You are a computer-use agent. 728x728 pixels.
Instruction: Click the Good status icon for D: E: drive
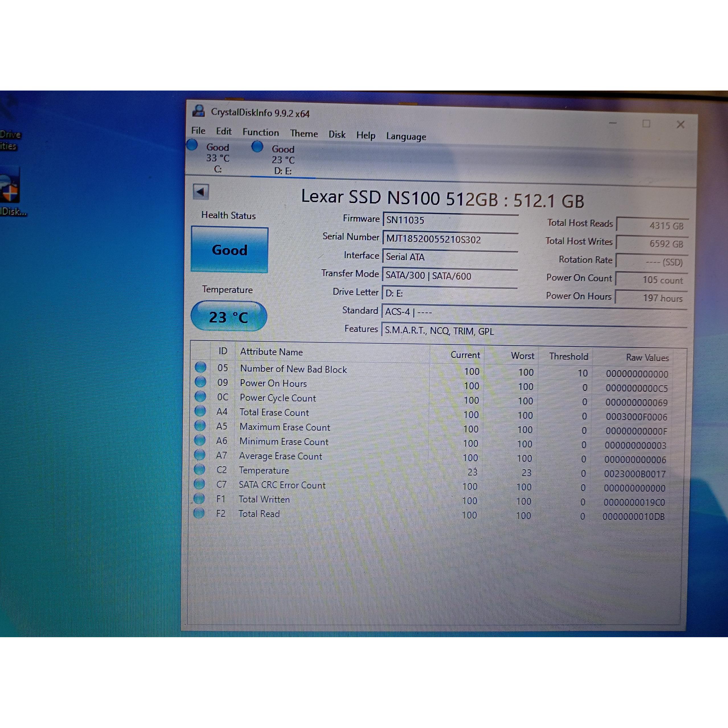[x=257, y=146]
